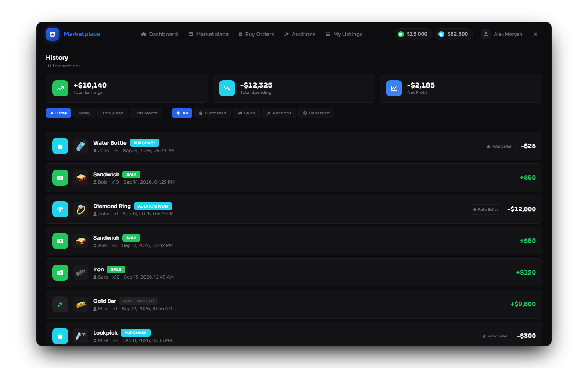Click the Diamond Ring item image
Image resolution: width=588 pixels, height=368 pixels.
[x=81, y=209]
